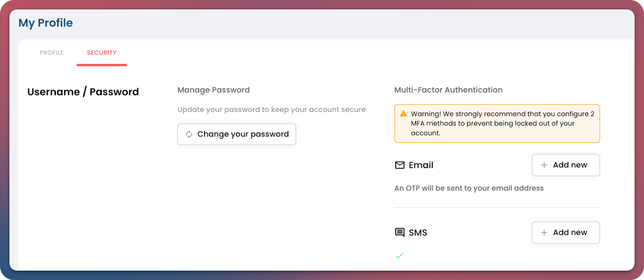Click the green checkmark below SMS

[x=399, y=256]
